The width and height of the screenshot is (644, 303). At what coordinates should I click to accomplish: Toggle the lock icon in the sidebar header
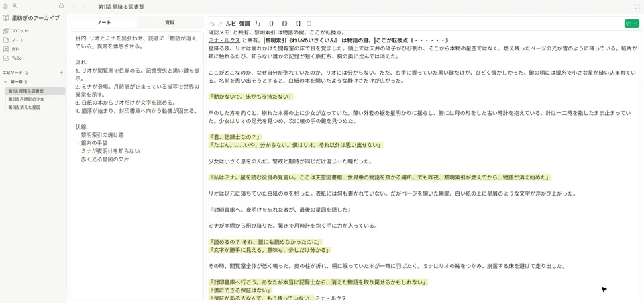coord(61,6)
